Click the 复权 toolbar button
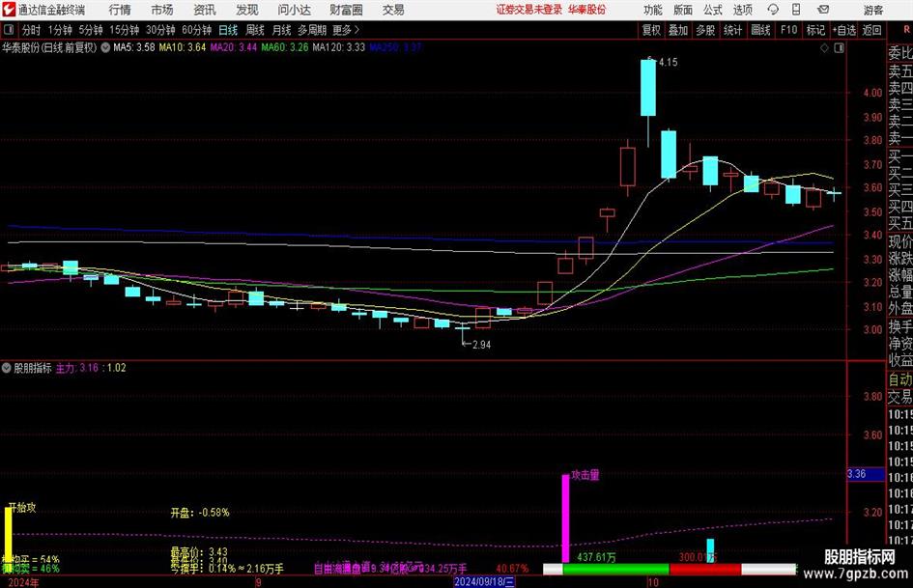This screenshot has height=588, width=913. click(651, 30)
